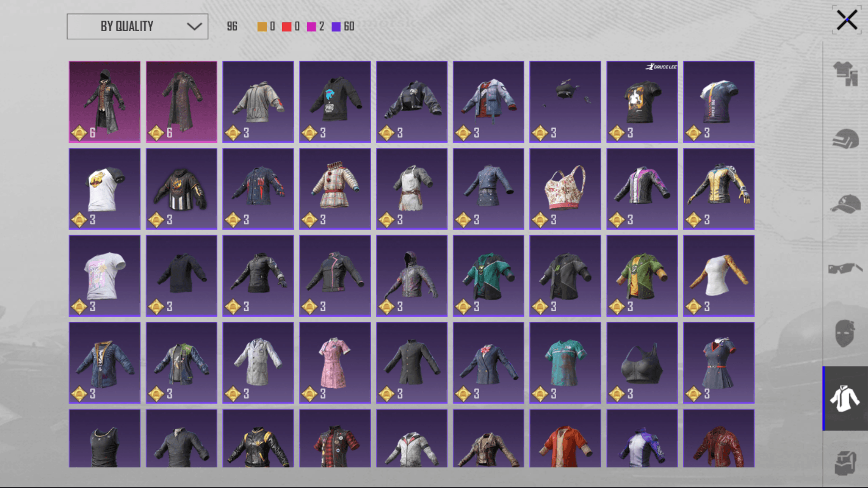Select the helmet category icon

845,139
